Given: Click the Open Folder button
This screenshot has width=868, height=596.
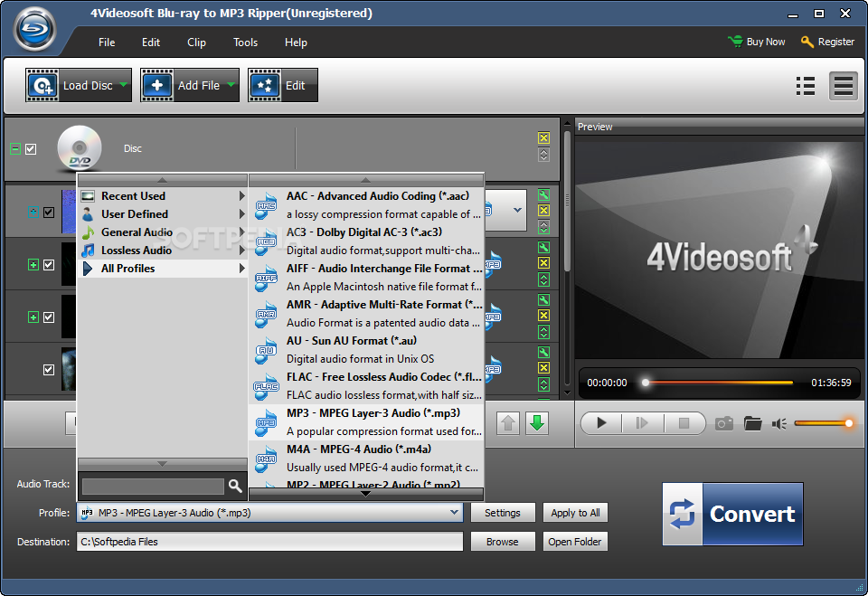Looking at the screenshot, I should coord(575,542).
